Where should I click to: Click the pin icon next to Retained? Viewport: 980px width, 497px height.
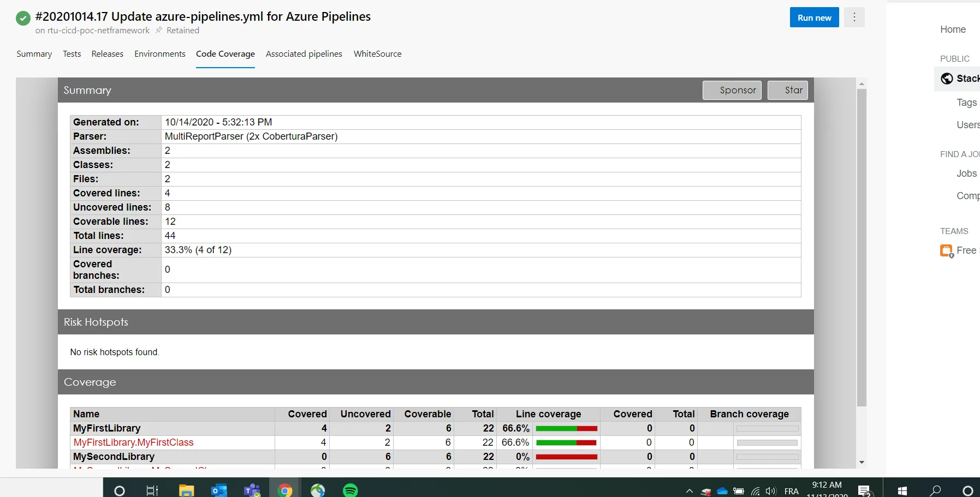(159, 31)
